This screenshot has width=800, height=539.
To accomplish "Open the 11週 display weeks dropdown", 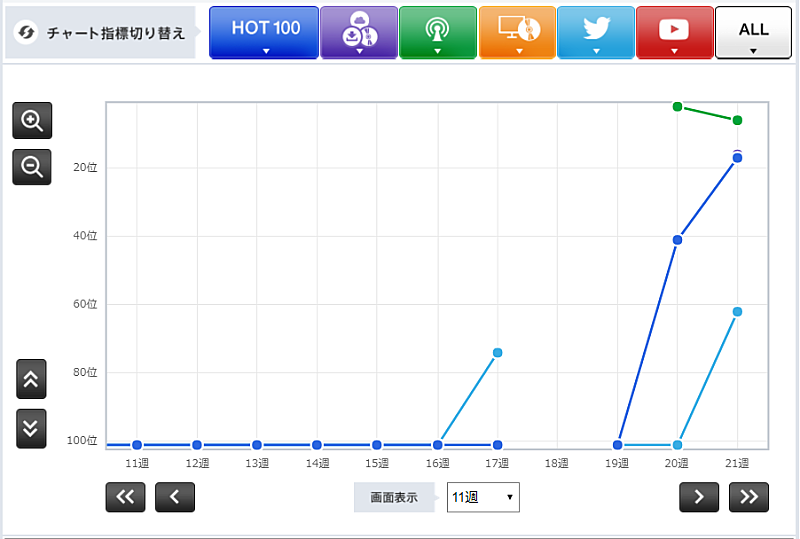I will (x=483, y=497).
